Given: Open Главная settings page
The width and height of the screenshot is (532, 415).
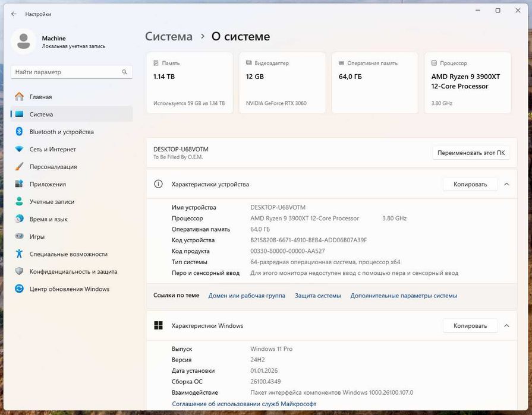Looking at the screenshot, I should tap(71, 97).
